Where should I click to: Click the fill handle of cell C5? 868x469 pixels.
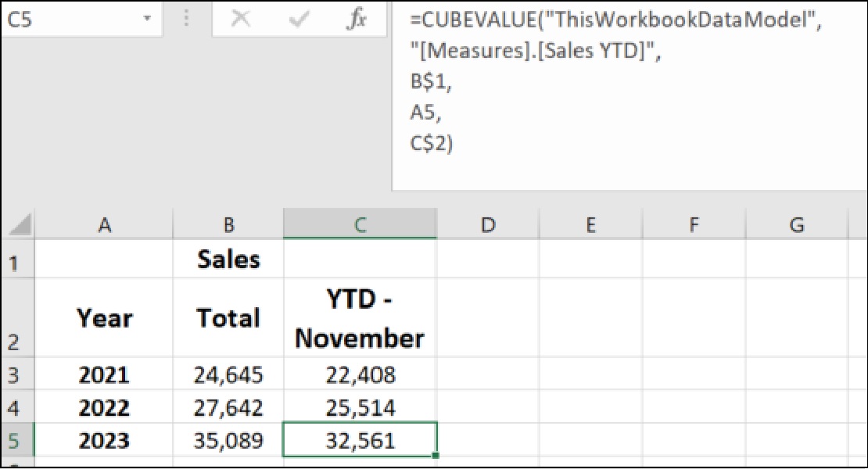tap(436, 456)
